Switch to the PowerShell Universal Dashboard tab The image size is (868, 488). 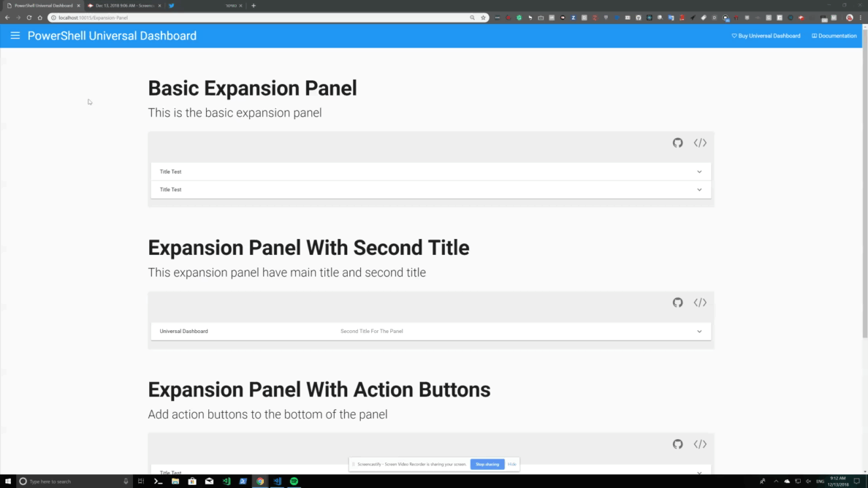tap(42, 5)
